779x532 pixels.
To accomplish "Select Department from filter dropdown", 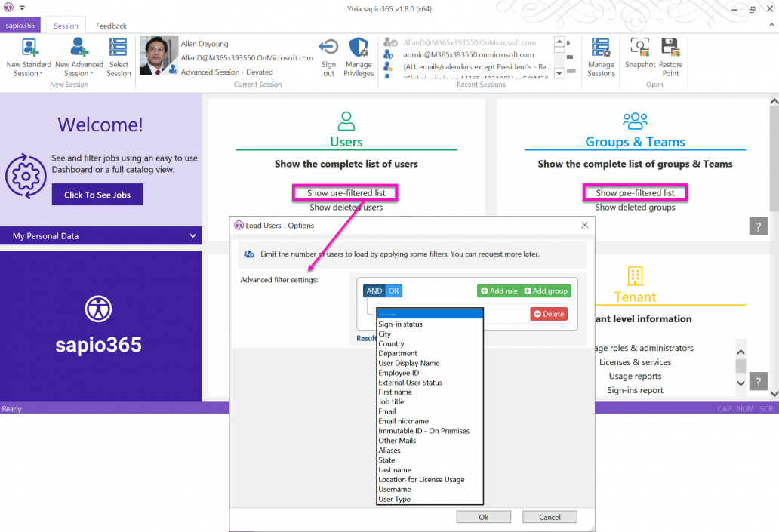I will 430,353.
